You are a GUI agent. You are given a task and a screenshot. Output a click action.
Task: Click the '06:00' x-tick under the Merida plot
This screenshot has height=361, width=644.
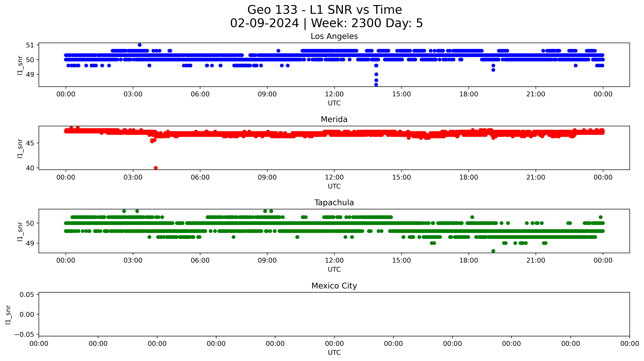click(x=200, y=177)
